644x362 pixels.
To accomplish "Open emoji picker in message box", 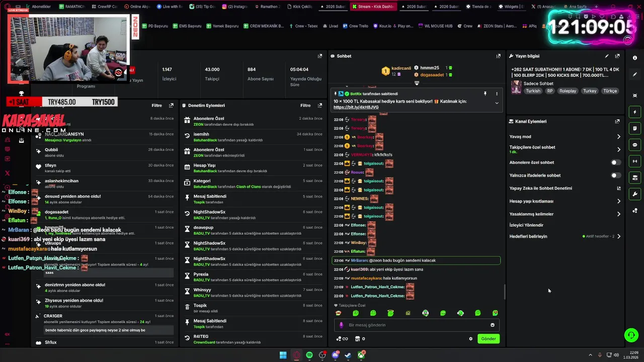I will click(493, 325).
